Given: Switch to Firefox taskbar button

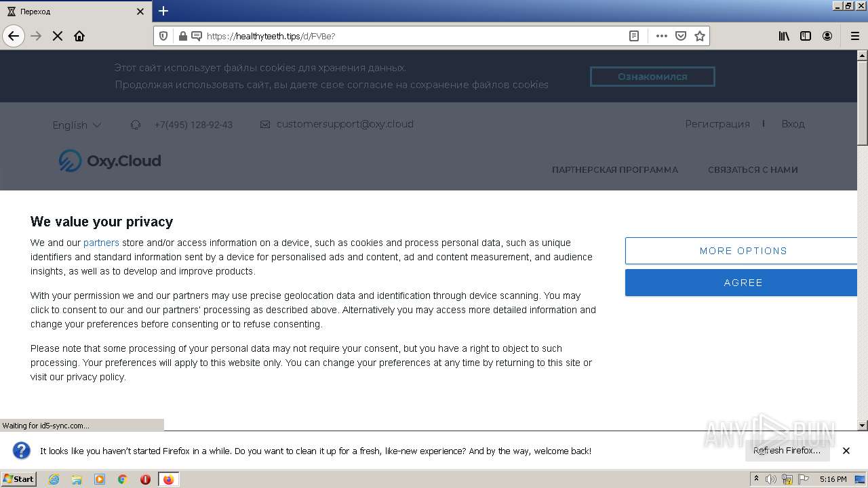Looking at the screenshot, I should pyautogui.click(x=168, y=479).
